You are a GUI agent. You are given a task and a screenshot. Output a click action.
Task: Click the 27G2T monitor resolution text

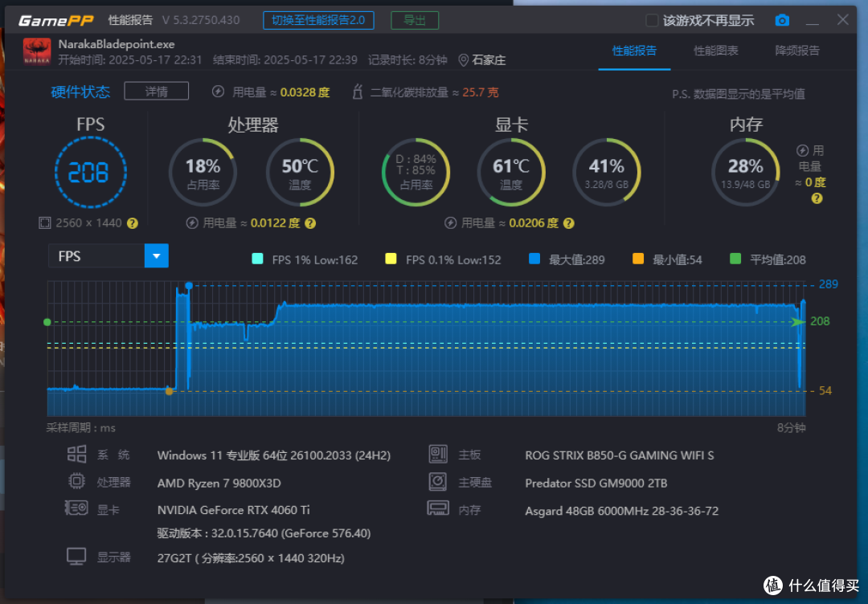click(251, 558)
